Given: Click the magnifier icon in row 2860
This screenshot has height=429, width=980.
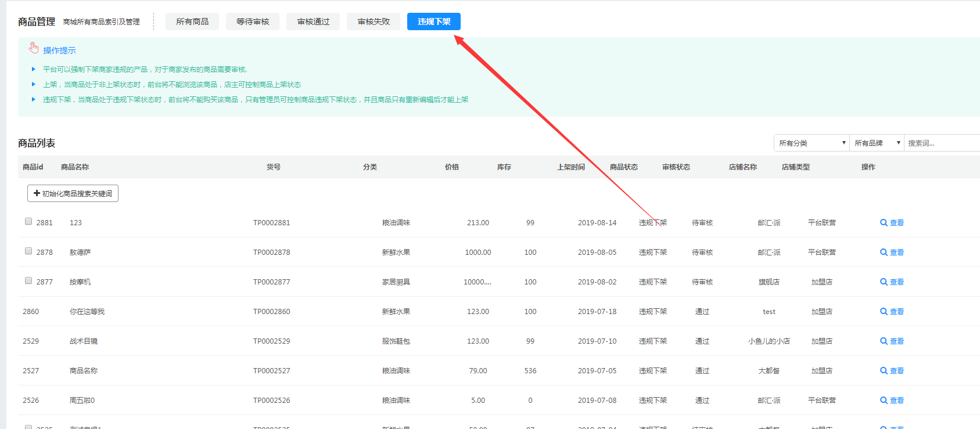Looking at the screenshot, I should (884, 312).
